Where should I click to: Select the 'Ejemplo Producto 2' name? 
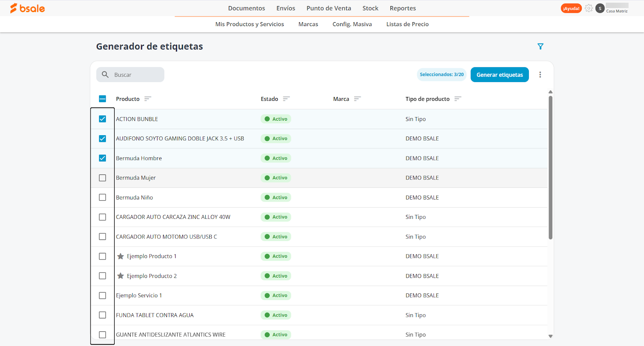tap(152, 276)
